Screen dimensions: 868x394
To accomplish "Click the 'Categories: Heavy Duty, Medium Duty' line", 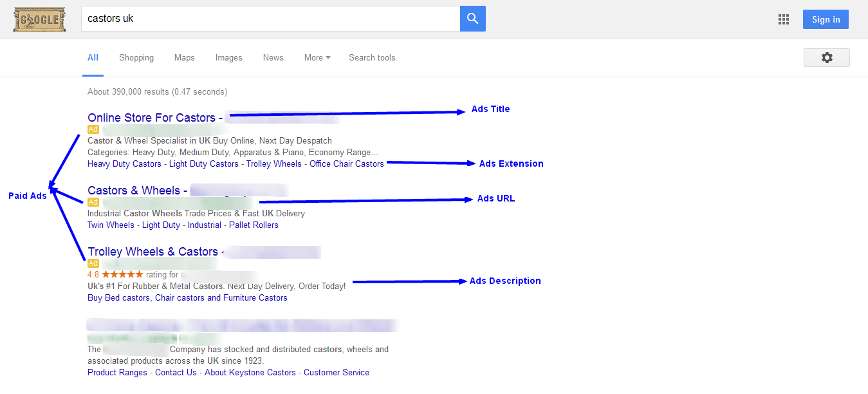I will [x=233, y=153].
